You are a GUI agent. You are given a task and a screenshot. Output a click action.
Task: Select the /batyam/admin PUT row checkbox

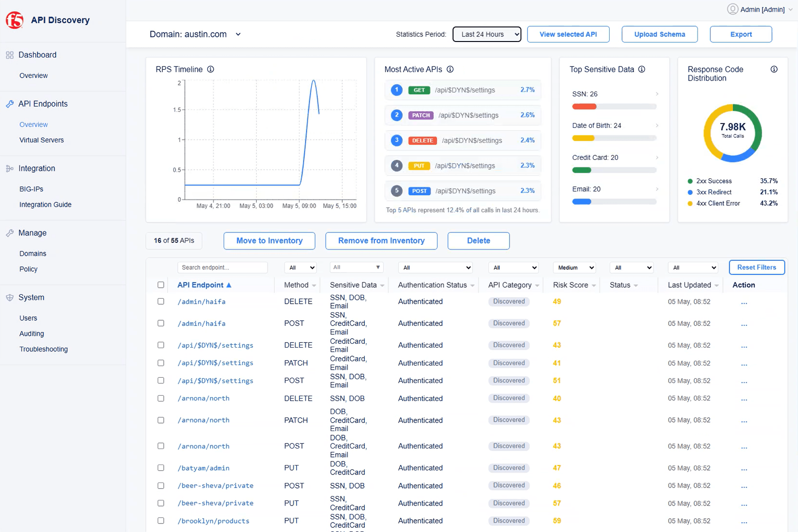161,468
